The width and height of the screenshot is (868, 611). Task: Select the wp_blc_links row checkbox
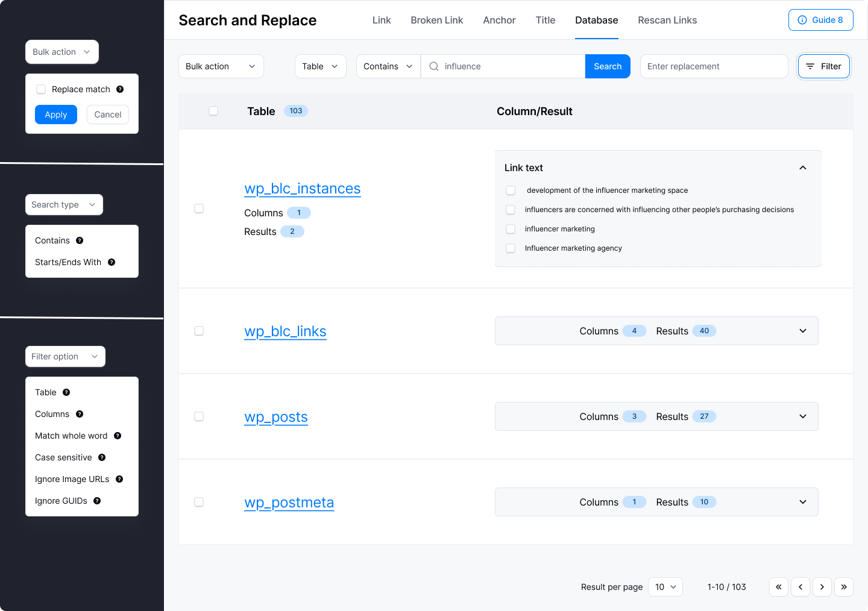click(199, 331)
